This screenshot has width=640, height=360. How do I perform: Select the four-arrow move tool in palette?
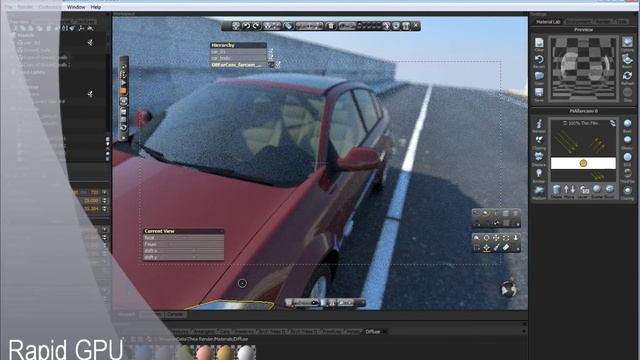496,238
